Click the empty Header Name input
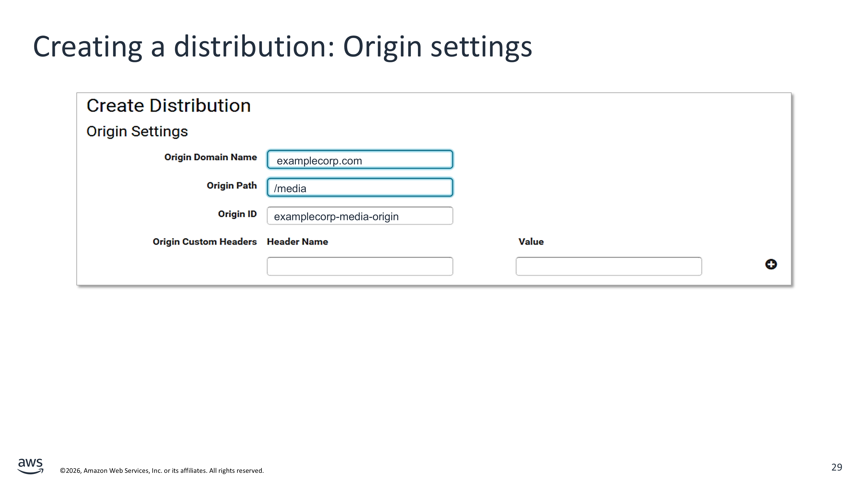The width and height of the screenshot is (868, 488). point(360,266)
